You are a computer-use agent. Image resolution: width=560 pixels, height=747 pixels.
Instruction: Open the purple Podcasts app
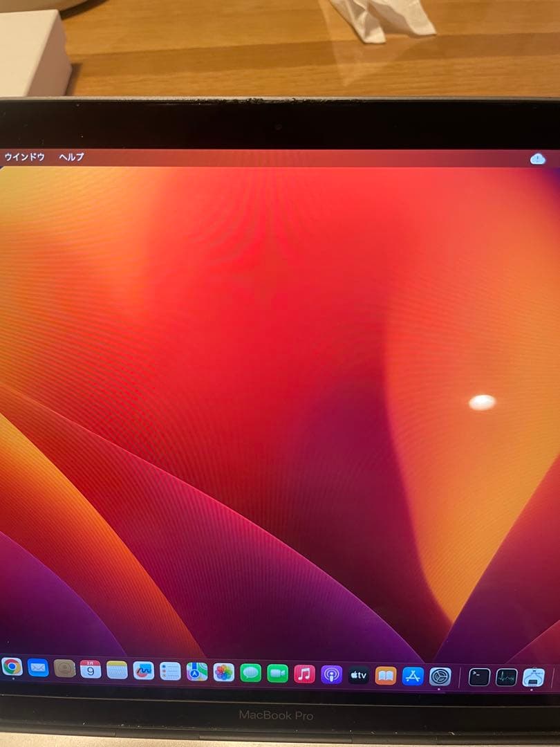331,674
